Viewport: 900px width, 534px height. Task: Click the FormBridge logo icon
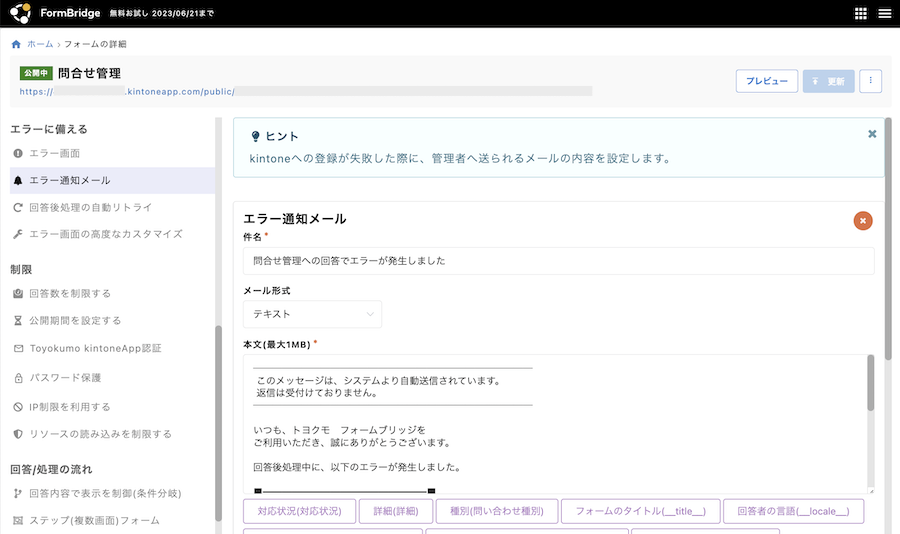click(x=21, y=13)
